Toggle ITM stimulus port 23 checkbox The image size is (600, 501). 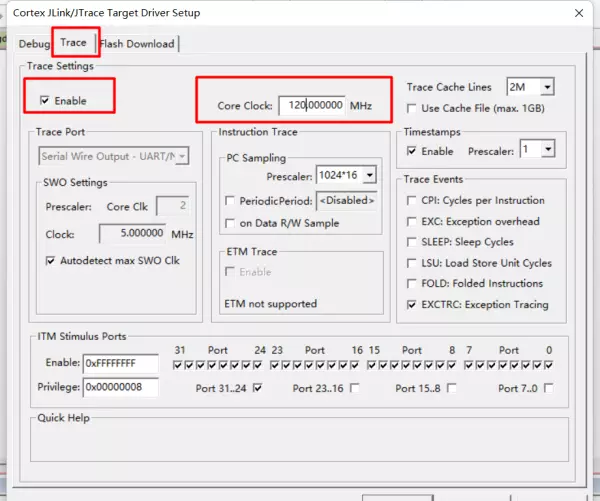pos(274,365)
